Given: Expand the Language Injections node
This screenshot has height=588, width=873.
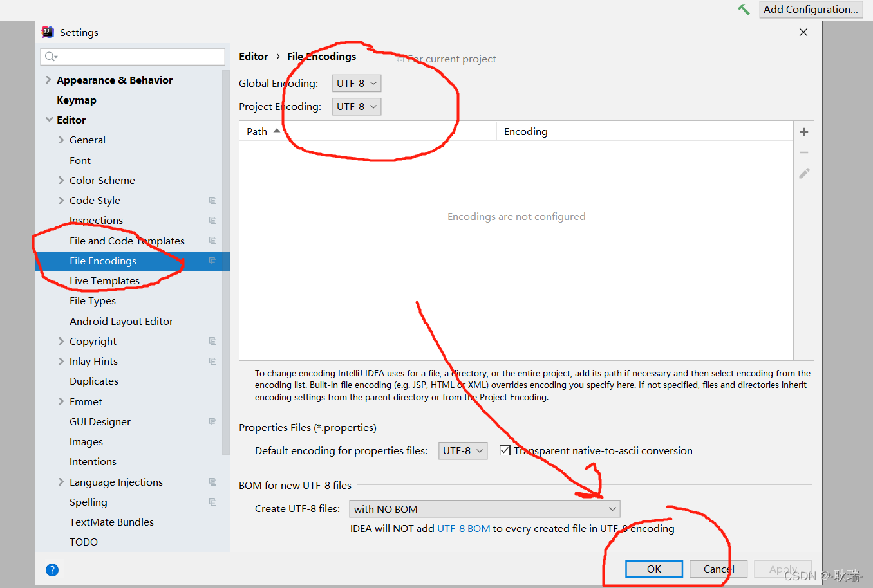Looking at the screenshot, I should point(61,482).
